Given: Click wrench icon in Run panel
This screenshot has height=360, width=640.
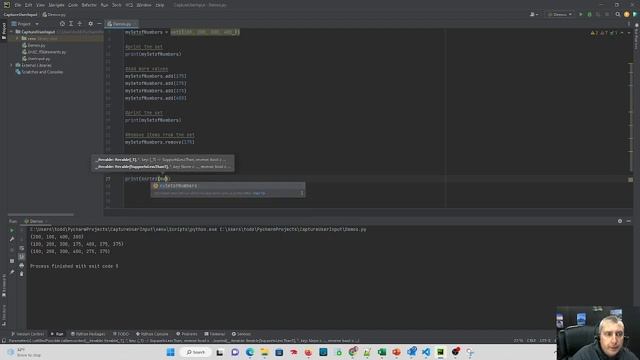Looking at the screenshot, I should coord(12,239).
